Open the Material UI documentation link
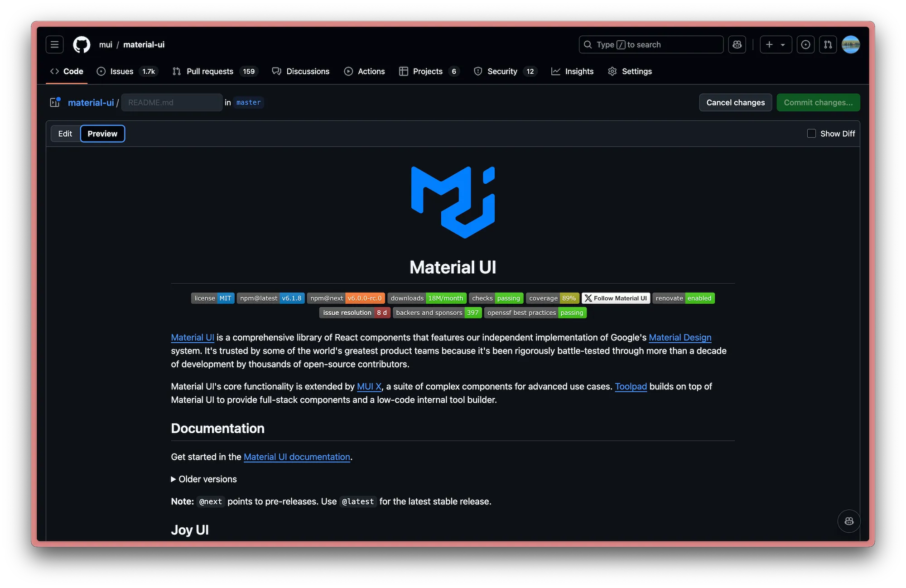Viewport: 906px width, 588px height. click(x=297, y=457)
